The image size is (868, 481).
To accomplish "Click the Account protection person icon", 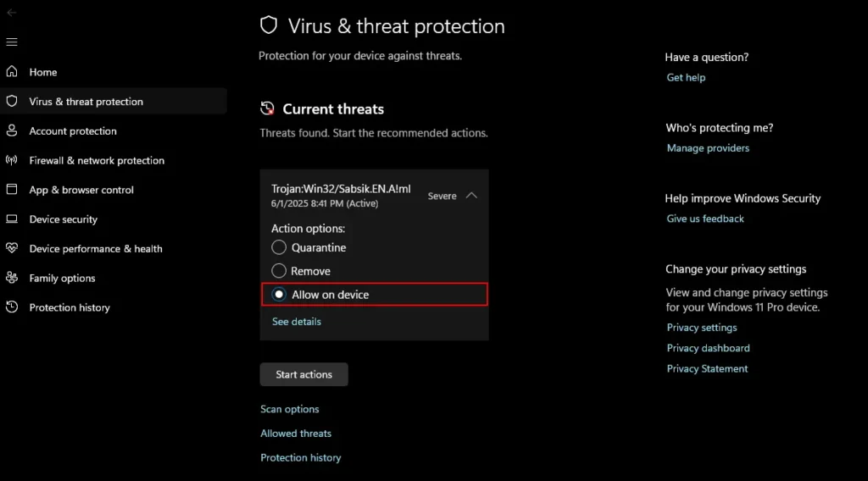I will (x=12, y=131).
